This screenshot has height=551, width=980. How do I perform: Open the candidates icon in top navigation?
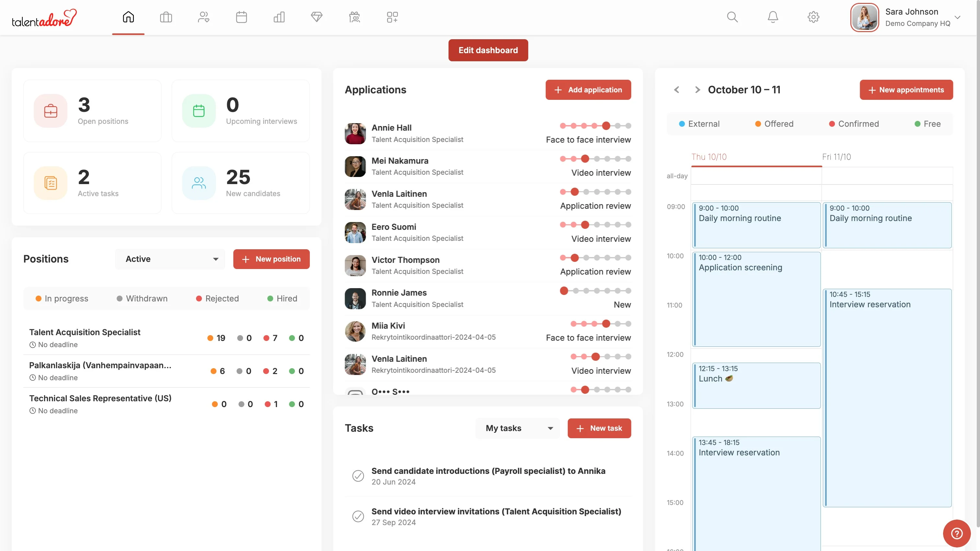click(204, 17)
